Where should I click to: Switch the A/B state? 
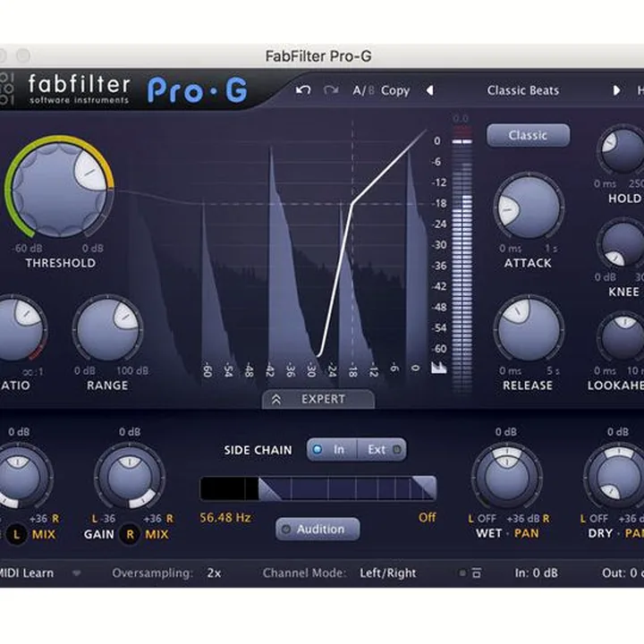[363, 90]
